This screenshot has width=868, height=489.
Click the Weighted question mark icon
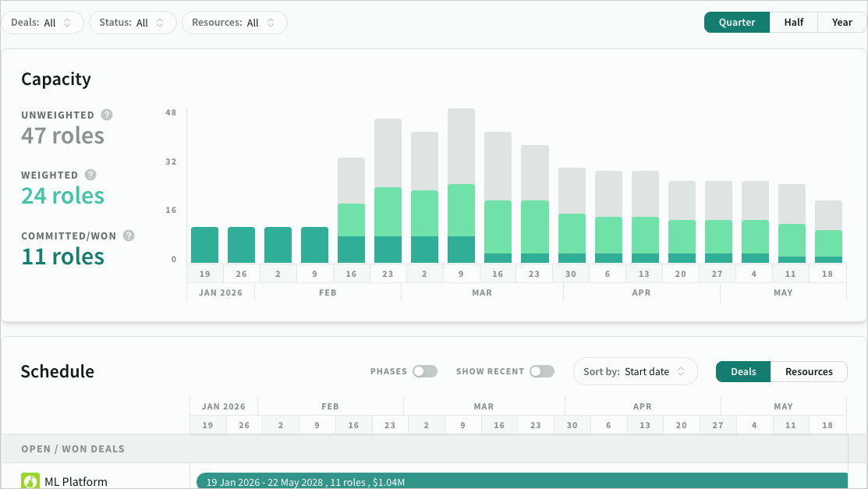click(90, 175)
